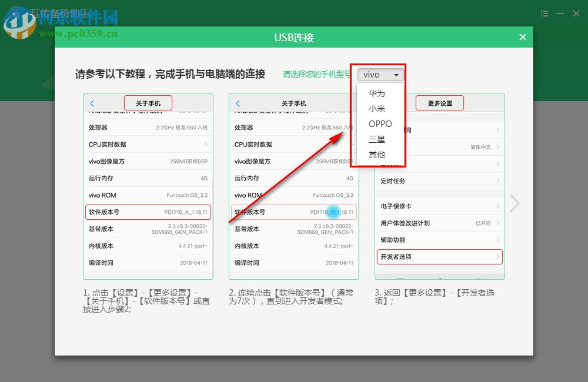Close the USB连接 dialog
This screenshot has height=382, width=588.
[x=522, y=37]
